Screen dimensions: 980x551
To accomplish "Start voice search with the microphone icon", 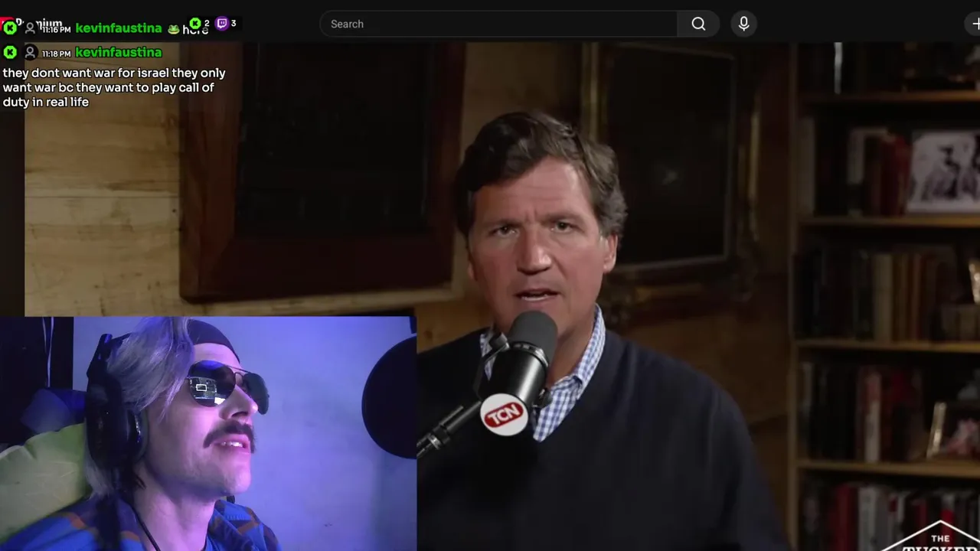I will click(743, 24).
